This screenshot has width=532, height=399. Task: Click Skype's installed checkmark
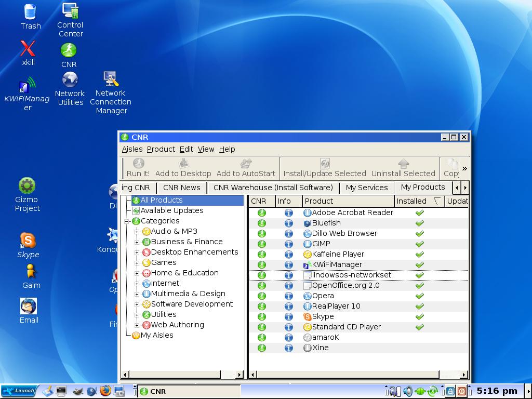pyautogui.click(x=420, y=316)
